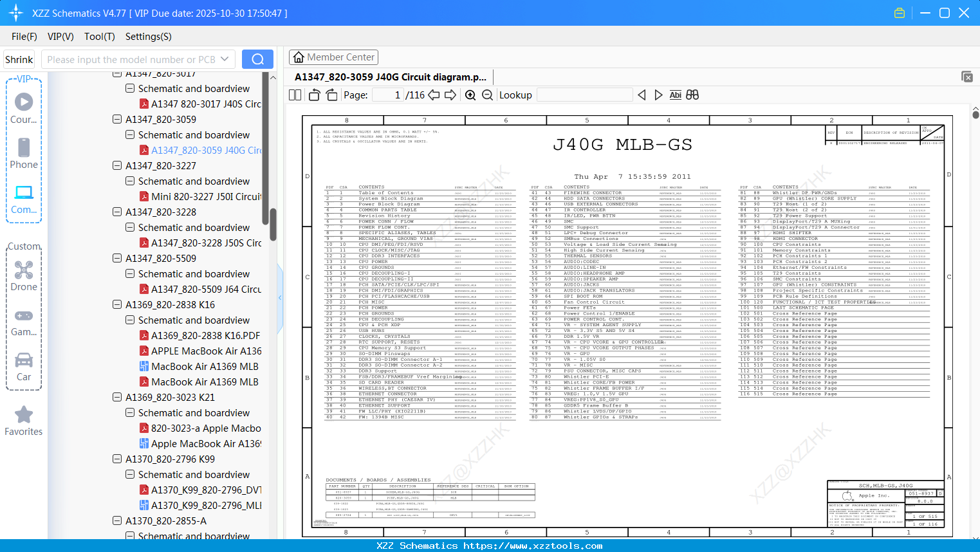Collapse the A1347_820-3228 tree node

click(x=117, y=212)
